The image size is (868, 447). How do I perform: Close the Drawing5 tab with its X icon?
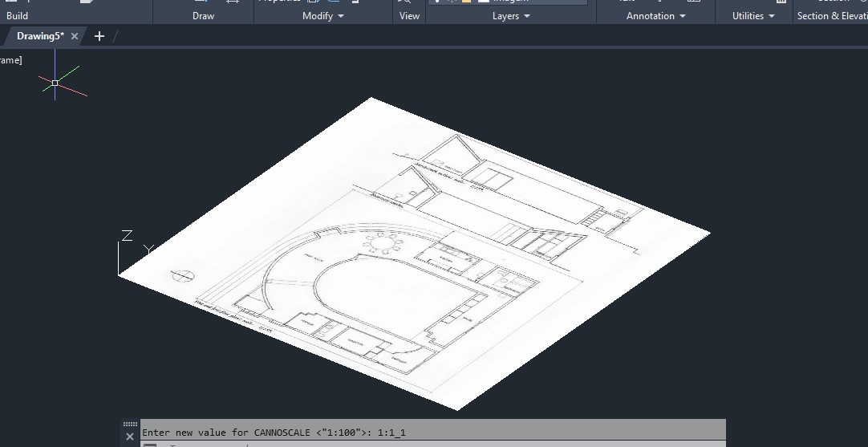75,36
